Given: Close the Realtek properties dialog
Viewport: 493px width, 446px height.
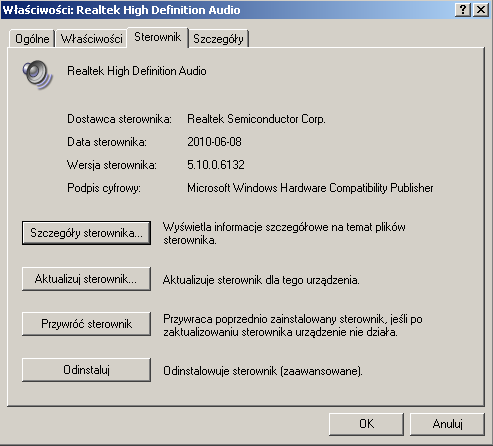Looking at the screenshot, I should click(481, 10).
